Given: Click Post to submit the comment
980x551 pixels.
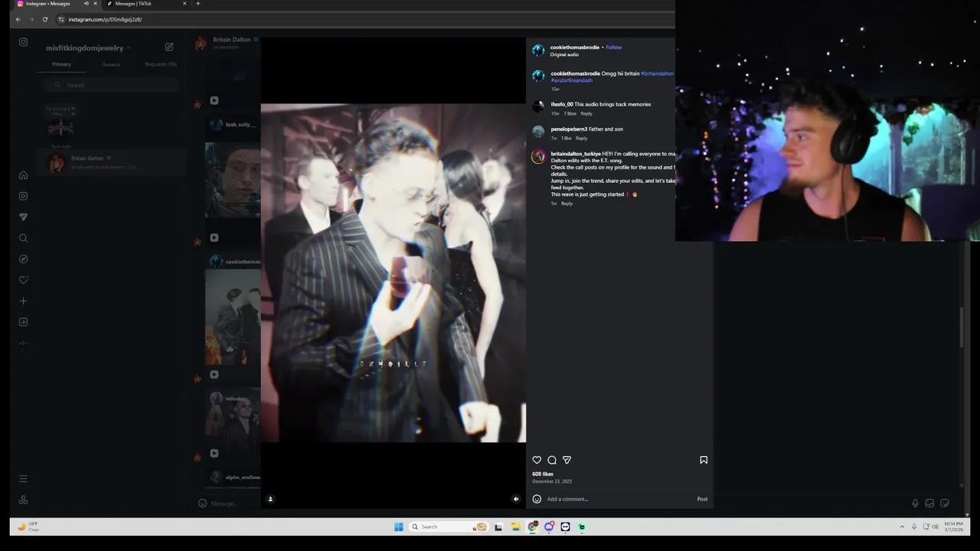Looking at the screenshot, I should (x=702, y=499).
